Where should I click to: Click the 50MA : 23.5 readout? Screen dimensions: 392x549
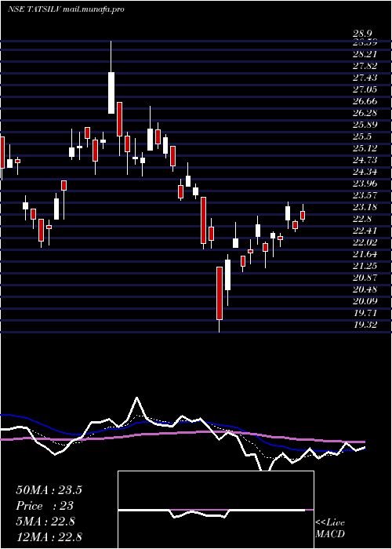click(49, 490)
